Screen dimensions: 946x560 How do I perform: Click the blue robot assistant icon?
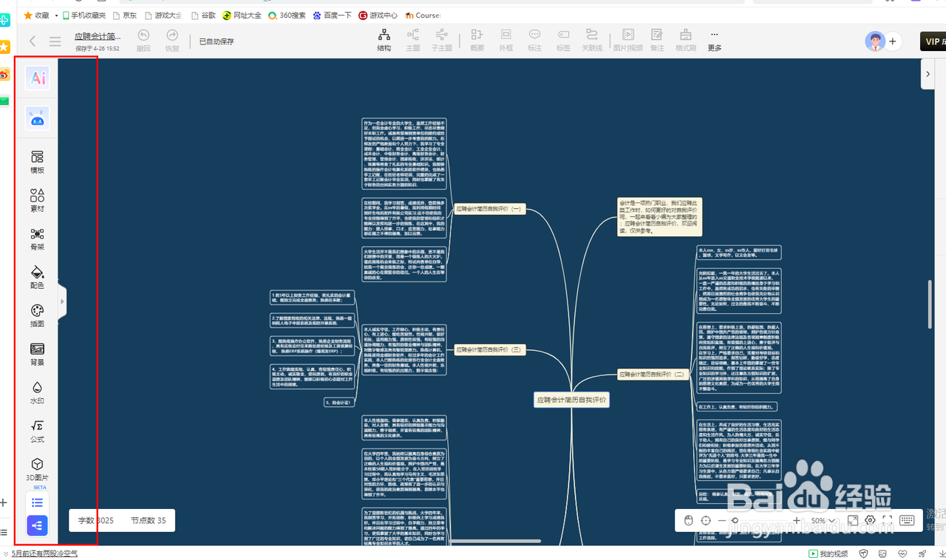pyautogui.click(x=38, y=117)
